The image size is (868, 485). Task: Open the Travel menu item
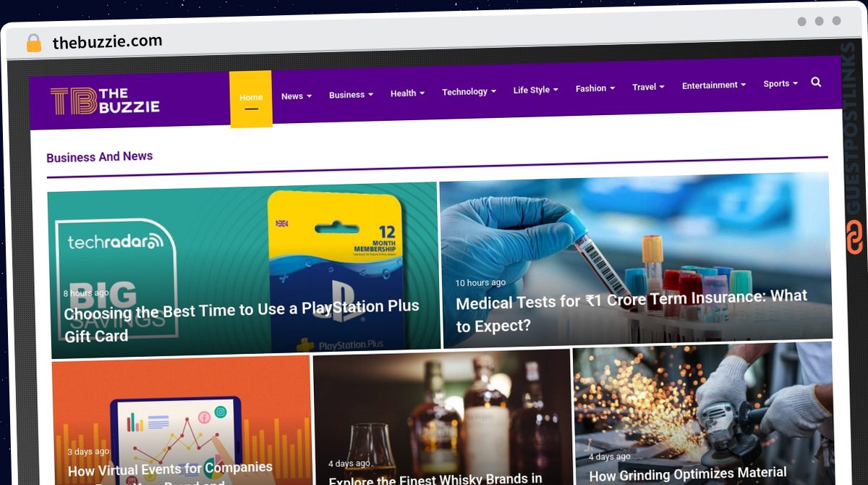(x=648, y=87)
